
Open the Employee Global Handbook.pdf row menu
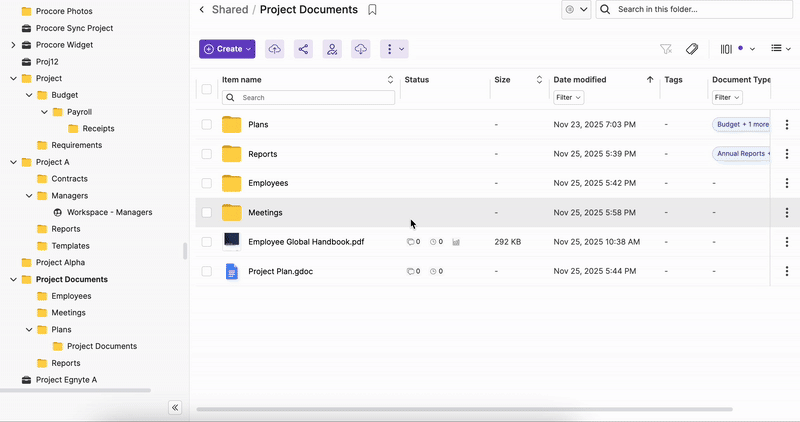(x=787, y=242)
